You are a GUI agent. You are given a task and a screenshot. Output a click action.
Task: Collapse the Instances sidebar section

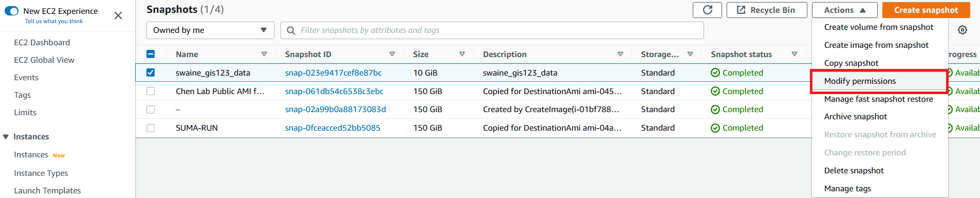[6, 137]
